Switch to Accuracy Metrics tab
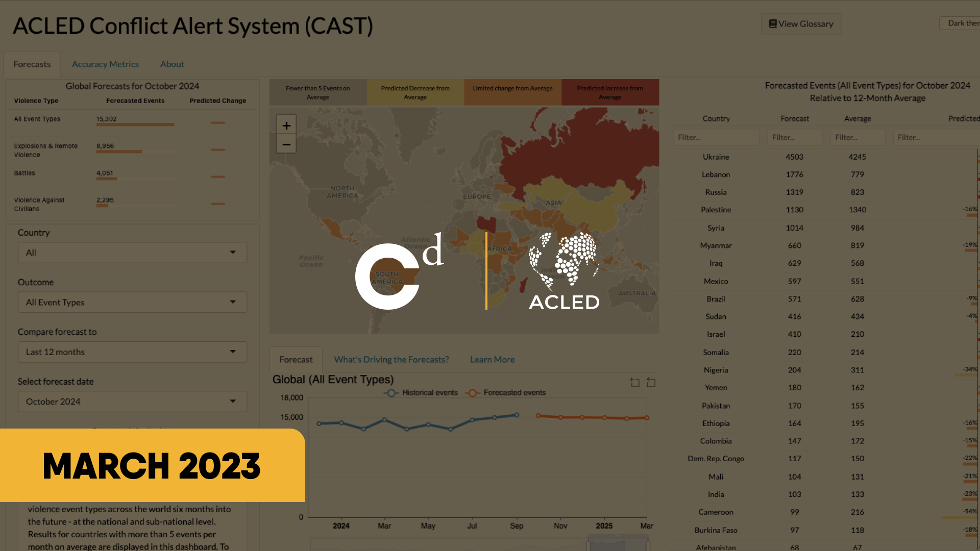This screenshot has width=980, height=551. [x=105, y=64]
